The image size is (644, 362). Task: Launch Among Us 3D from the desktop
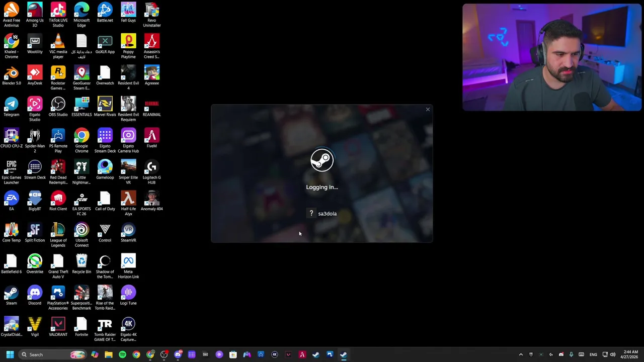pyautogui.click(x=35, y=15)
